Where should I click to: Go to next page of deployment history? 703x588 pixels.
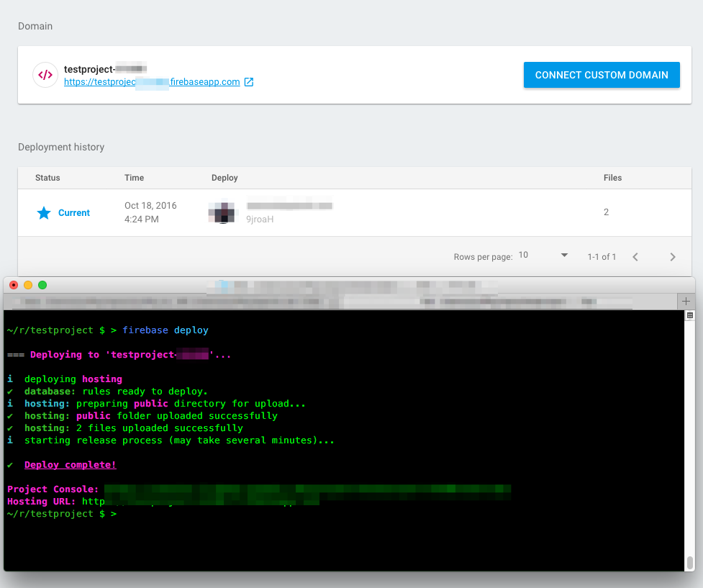coord(673,257)
